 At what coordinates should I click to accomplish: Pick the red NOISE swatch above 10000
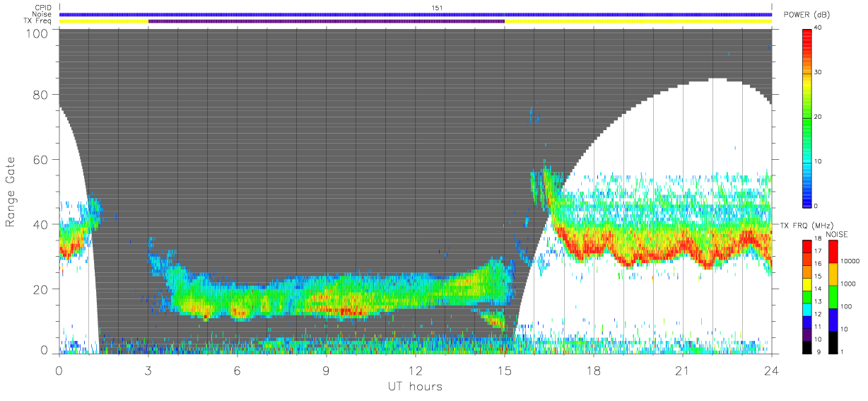[x=833, y=252]
